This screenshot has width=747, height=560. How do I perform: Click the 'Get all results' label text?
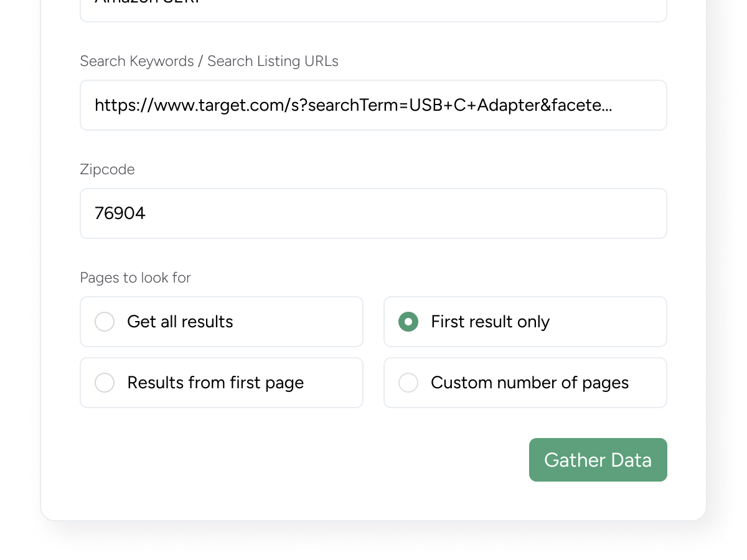coord(180,322)
